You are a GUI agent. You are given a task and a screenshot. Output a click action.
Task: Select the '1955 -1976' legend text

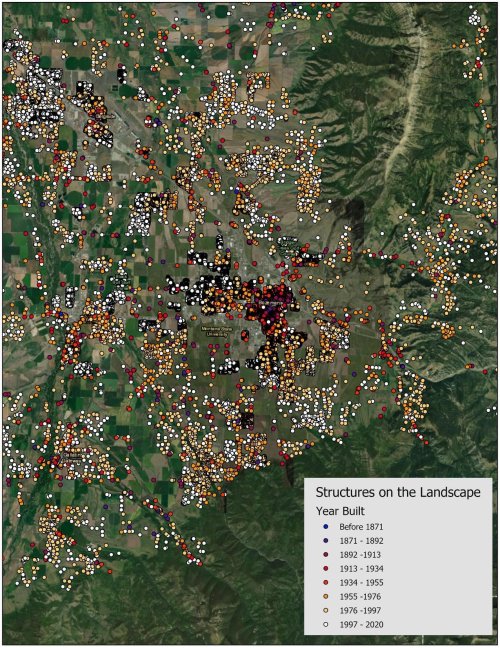click(x=360, y=597)
